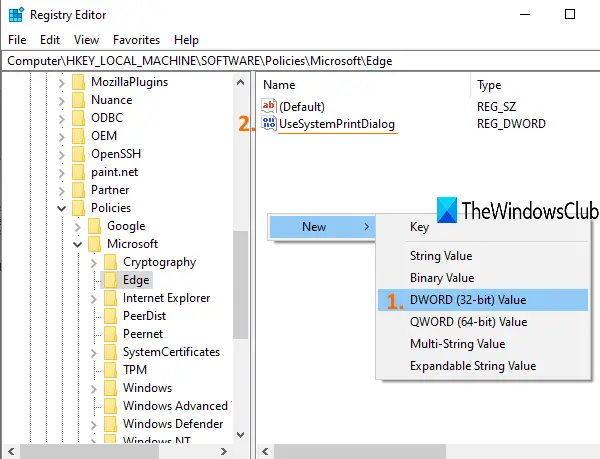Expand the OpenSSH tree node
The height and width of the screenshot is (459, 600).
pyautogui.click(x=62, y=154)
